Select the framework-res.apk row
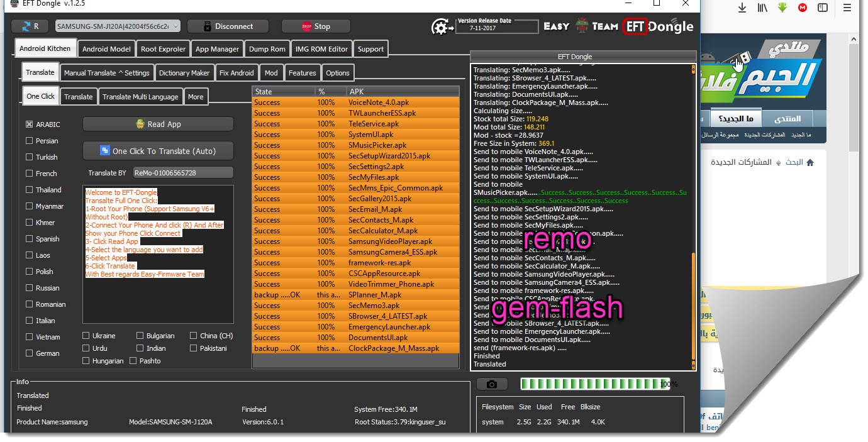Screen dimensions: 868x442 [x=356, y=263]
